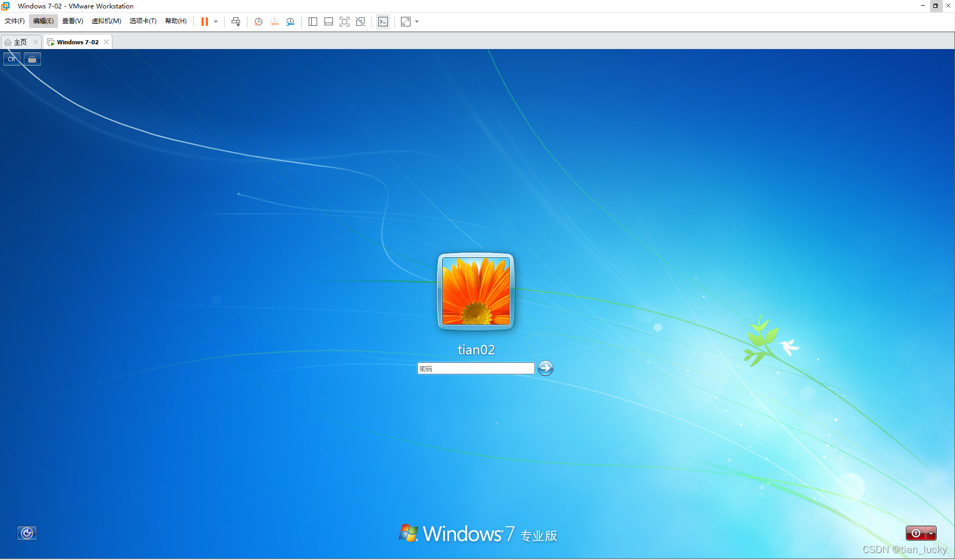The width and height of the screenshot is (955, 560).
Task: Open the on-screen keyboard icon
Action: coord(32,59)
